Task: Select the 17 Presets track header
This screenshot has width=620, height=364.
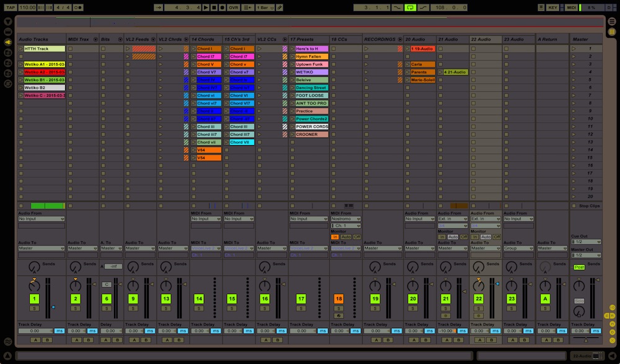Action: pyautogui.click(x=307, y=39)
